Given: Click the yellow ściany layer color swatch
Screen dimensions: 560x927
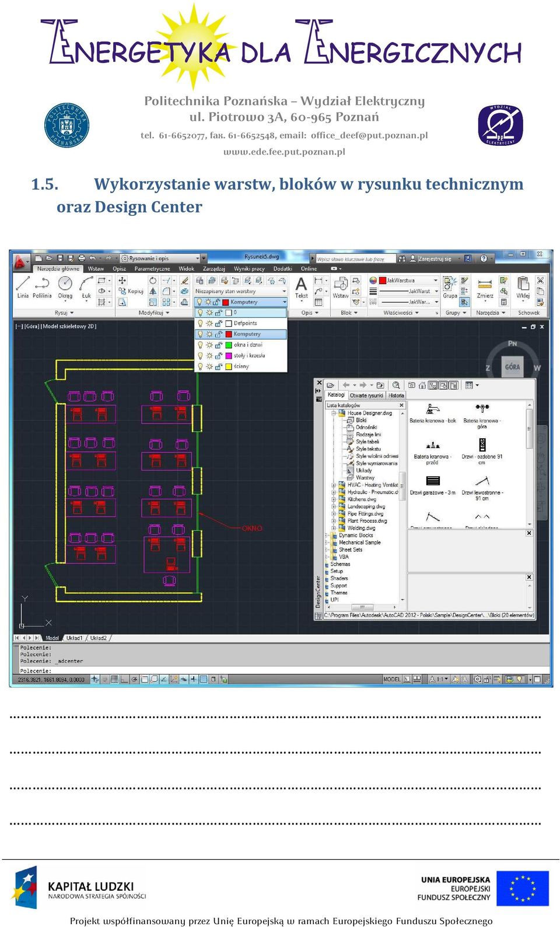Looking at the screenshot, I should [229, 366].
